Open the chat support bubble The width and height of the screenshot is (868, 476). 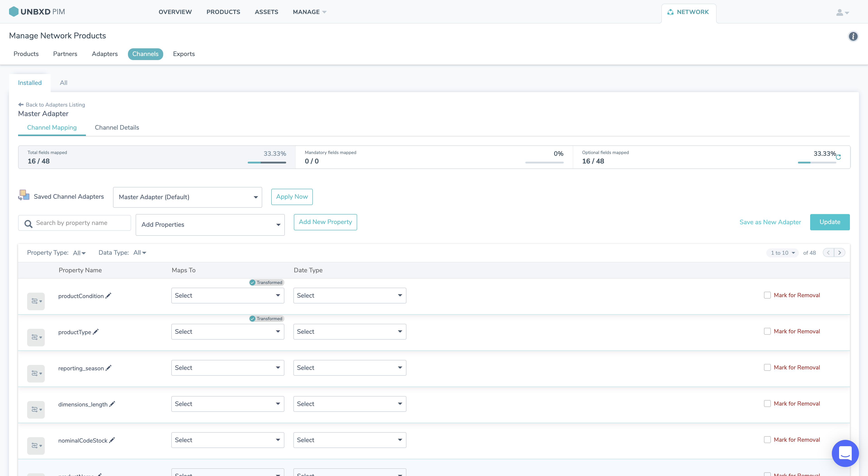click(x=845, y=453)
